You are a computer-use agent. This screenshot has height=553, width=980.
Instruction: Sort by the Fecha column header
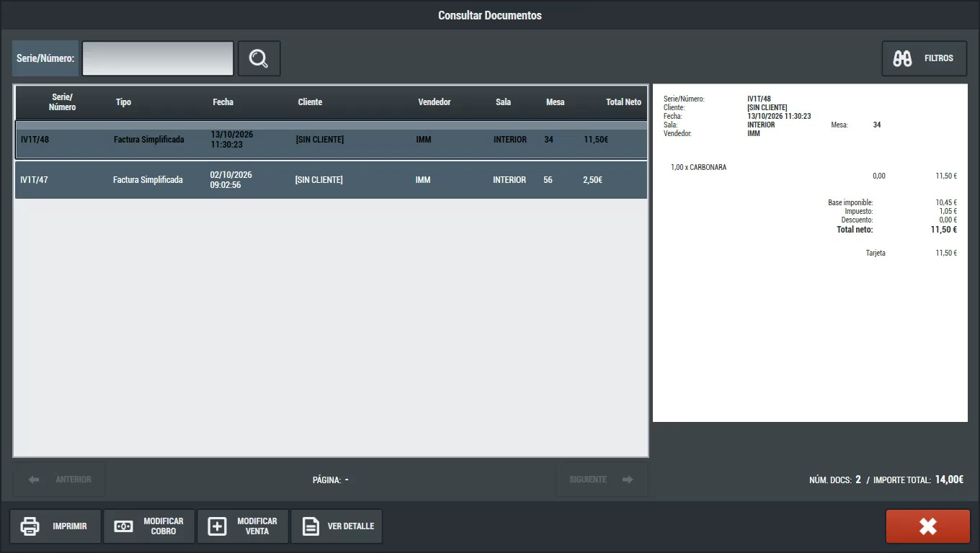(223, 102)
